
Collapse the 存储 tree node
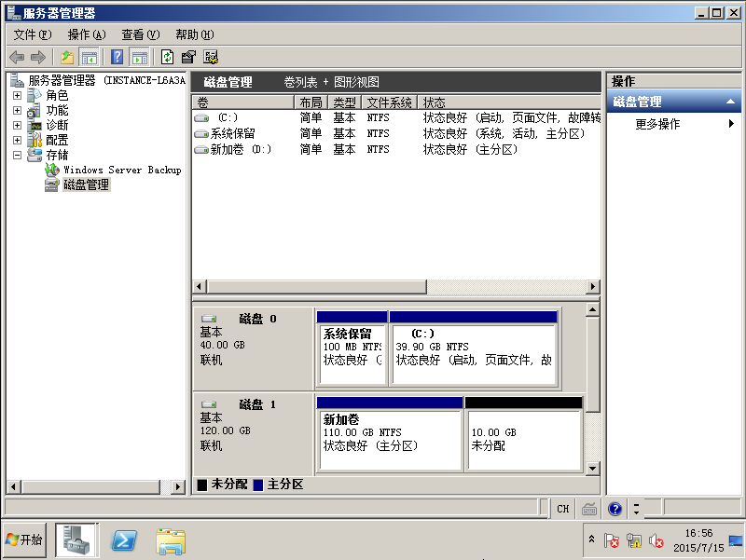pos(17,155)
